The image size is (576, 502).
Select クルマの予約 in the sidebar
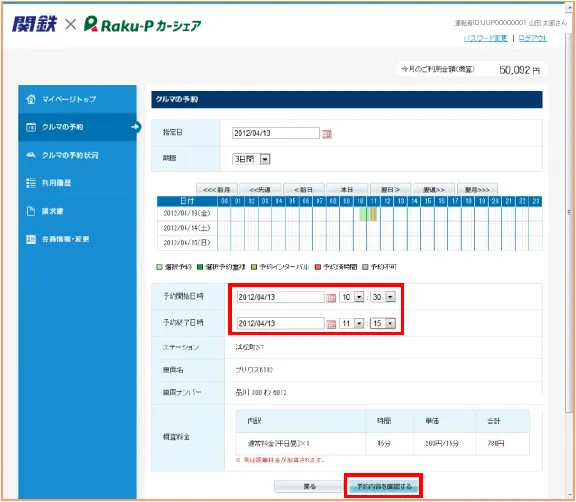78,127
